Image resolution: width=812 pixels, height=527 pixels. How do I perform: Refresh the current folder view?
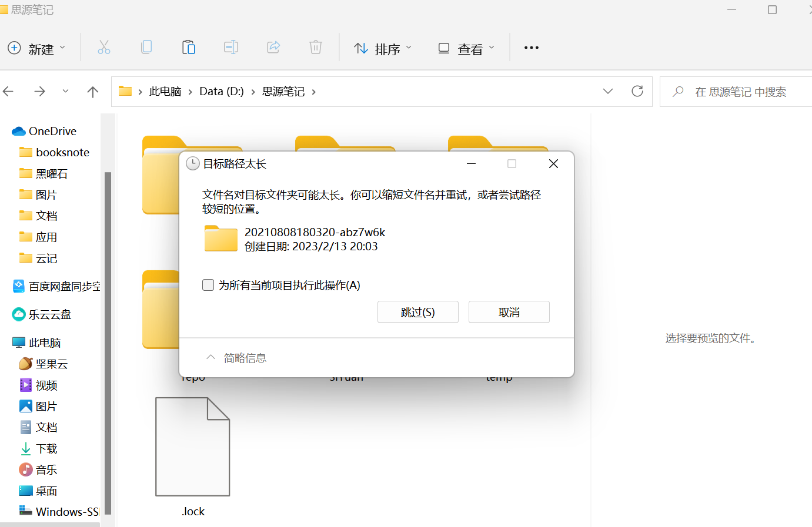[x=637, y=92]
